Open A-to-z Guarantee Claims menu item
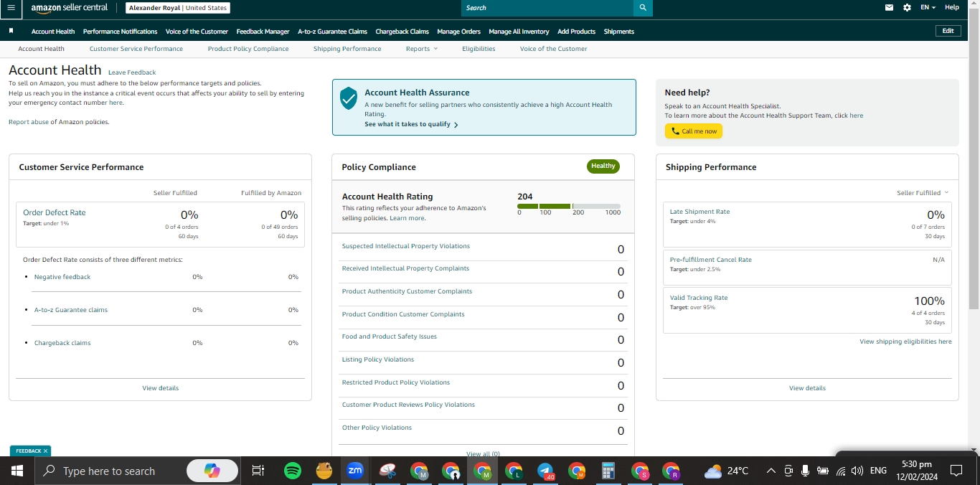The image size is (980, 485). 332,32
